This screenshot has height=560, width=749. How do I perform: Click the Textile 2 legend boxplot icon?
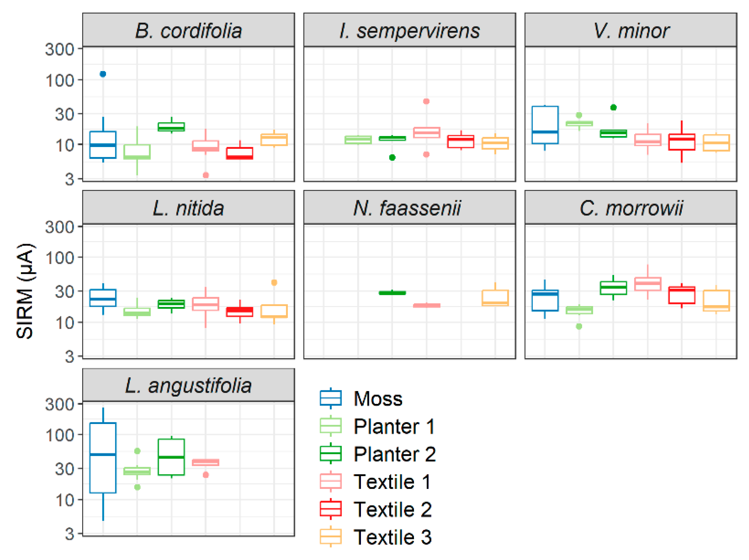click(x=330, y=509)
